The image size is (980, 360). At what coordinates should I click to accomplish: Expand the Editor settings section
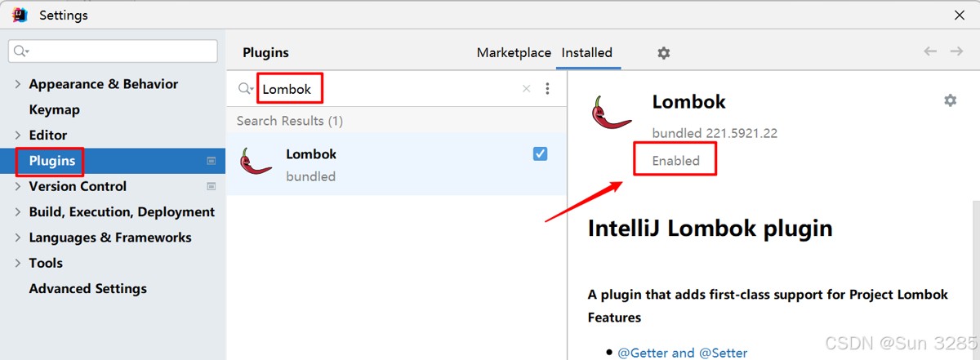tap(19, 136)
